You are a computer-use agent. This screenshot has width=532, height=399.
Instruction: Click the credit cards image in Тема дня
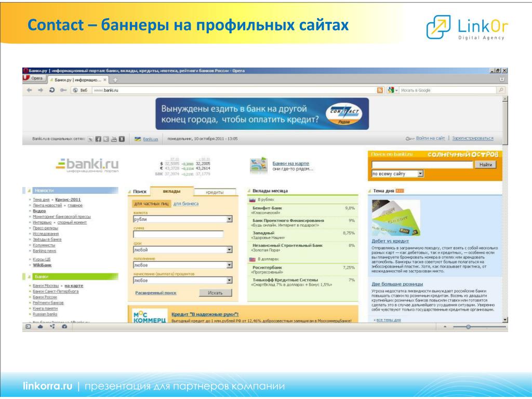396,218
